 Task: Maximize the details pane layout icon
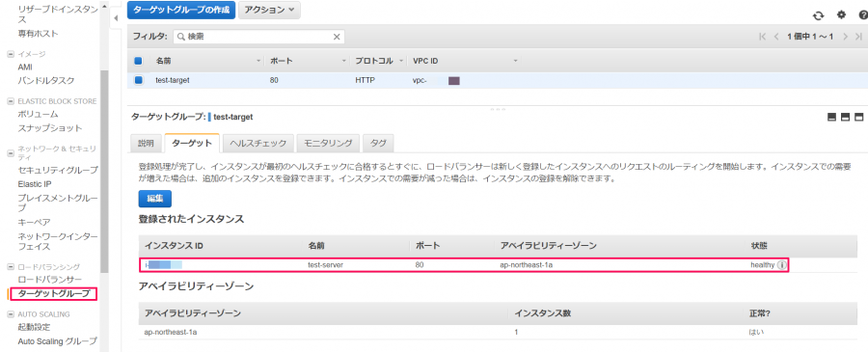[858, 118]
